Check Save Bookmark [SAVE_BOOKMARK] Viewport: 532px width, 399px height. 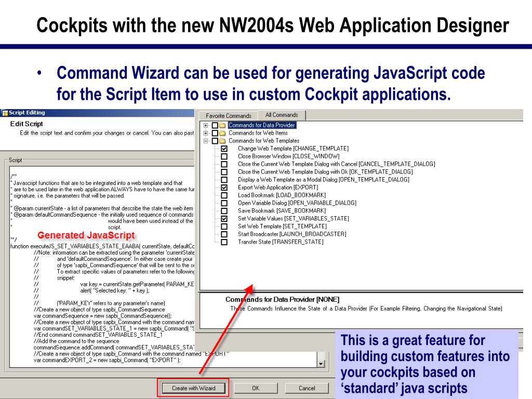coord(224,211)
